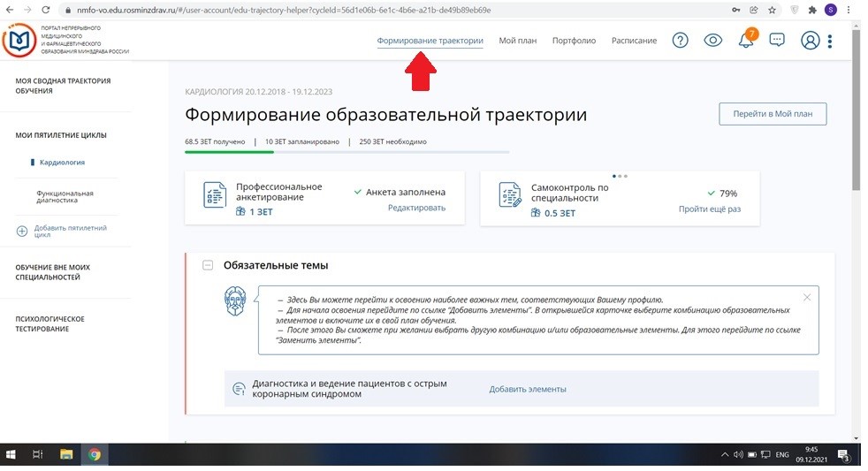Open the three-dot header menu

[830, 41]
